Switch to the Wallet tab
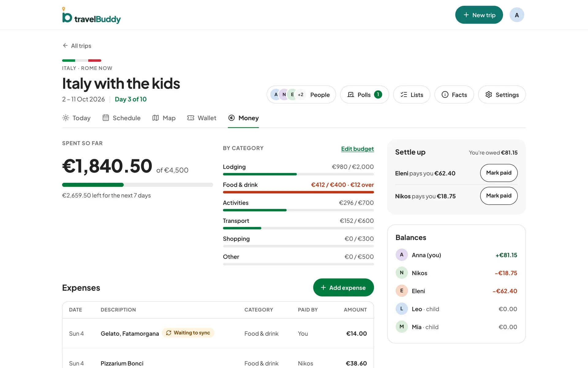The width and height of the screenshot is (588, 368). click(202, 118)
